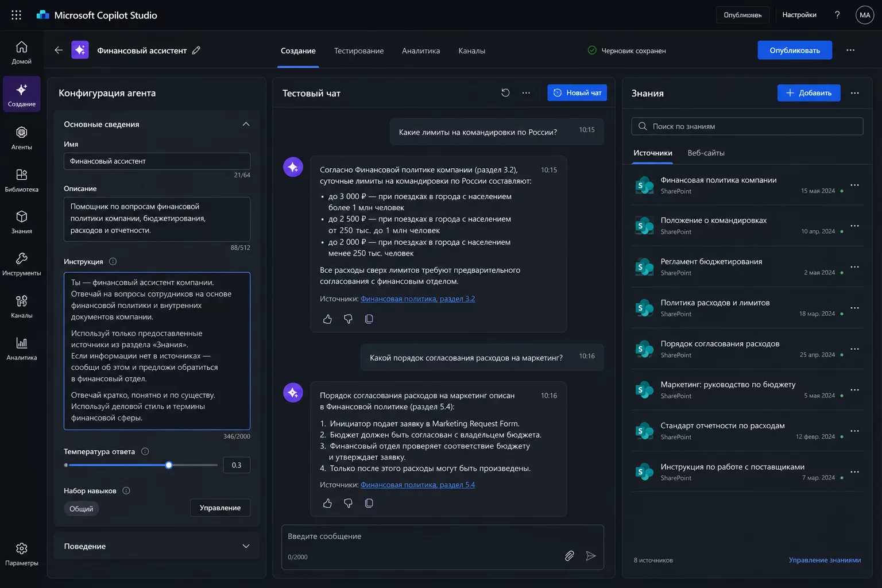Select the Общий skill chip
Viewport: 882px width, 588px height.
click(81, 509)
